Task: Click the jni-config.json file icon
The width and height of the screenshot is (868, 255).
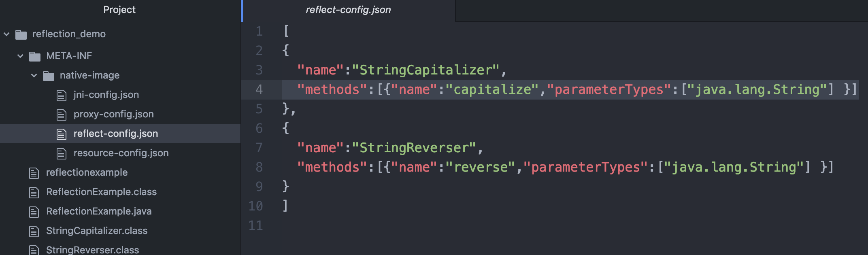Action: [61, 95]
